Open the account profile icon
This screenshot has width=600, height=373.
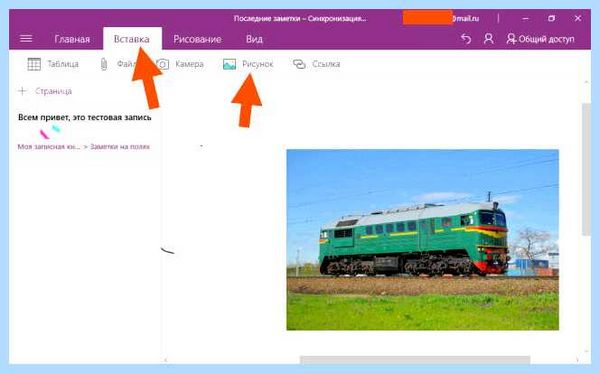click(x=488, y=39)
